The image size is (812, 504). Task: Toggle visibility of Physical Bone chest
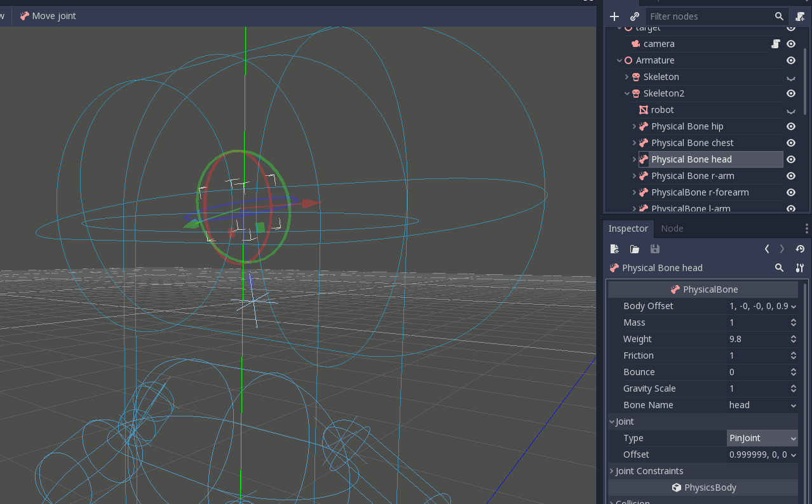[790, 142]
